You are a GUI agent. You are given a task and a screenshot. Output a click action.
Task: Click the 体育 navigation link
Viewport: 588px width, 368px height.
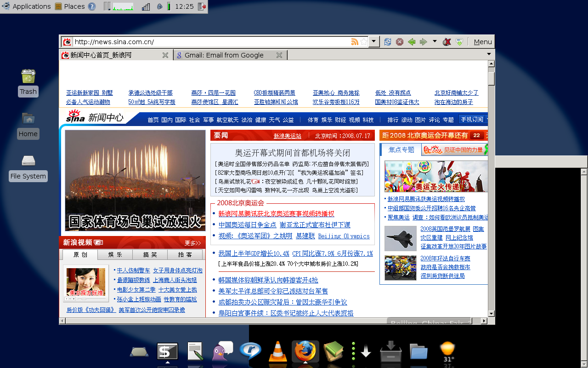(313, 120)
